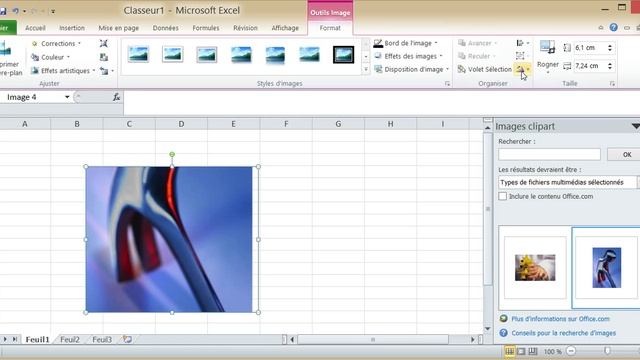Increase shape height 6,1 cm stepper
640x360 pixels.
610,46
